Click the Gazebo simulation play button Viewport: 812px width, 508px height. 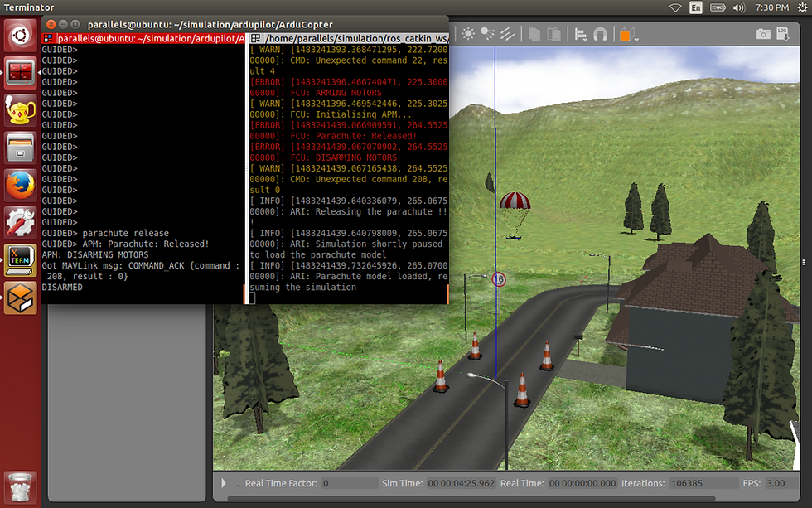[224, 483]
